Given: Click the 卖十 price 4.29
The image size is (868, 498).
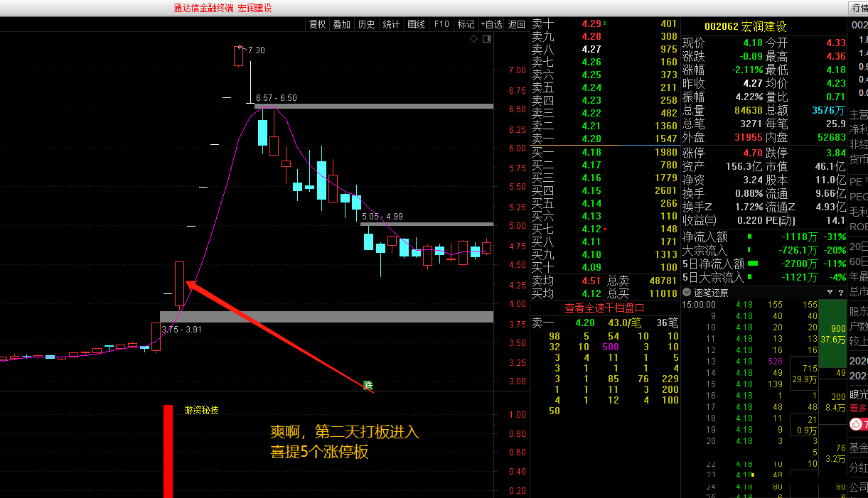Looking at the screenshot, I should [x=591, y=23].
